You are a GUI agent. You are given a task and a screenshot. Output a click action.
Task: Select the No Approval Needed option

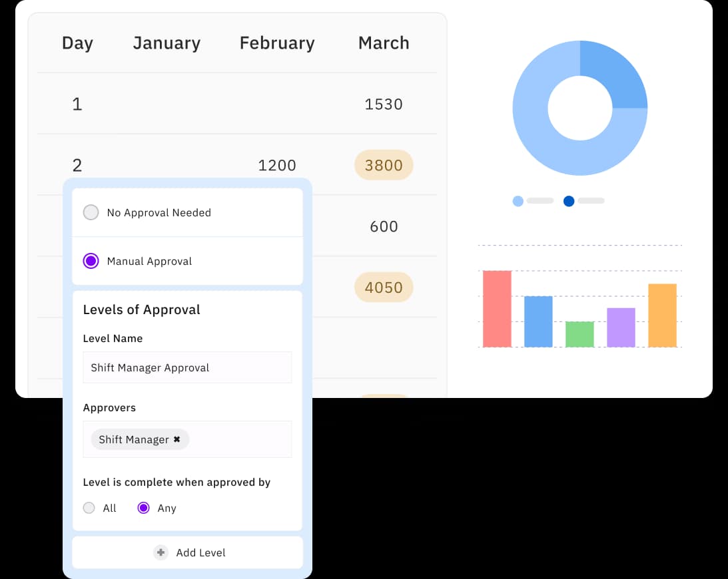tap(91, 212)
